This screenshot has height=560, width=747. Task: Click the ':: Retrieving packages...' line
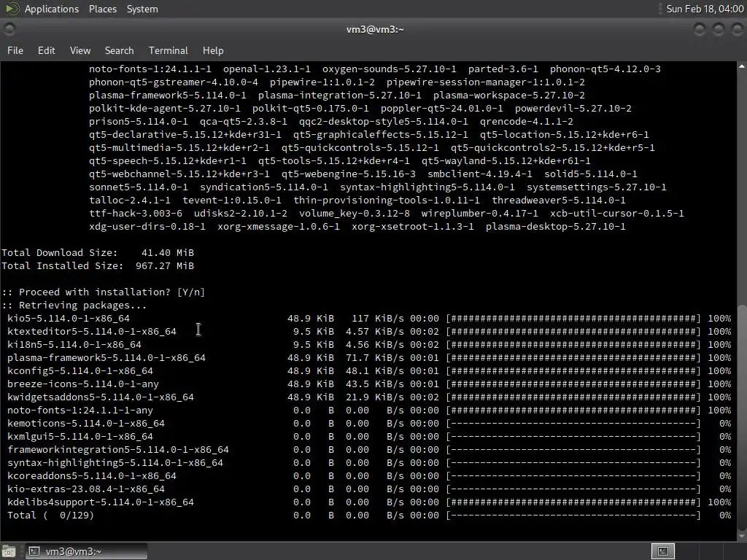(74, 306)
